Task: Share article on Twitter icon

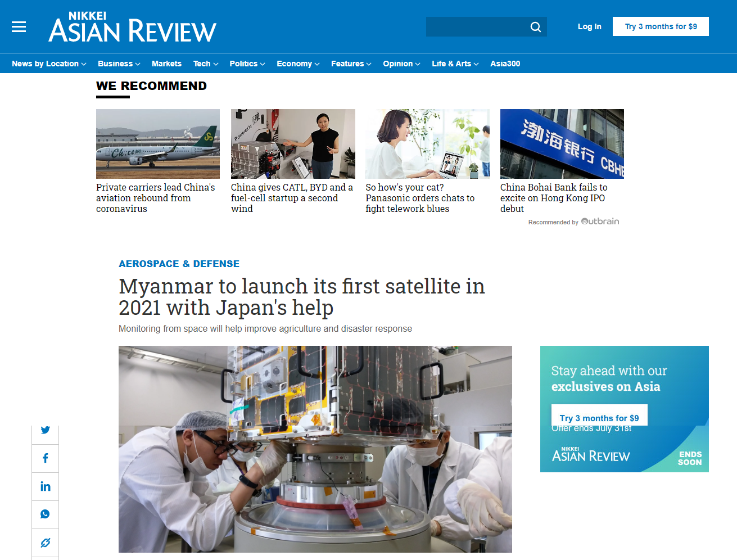Action: (x=46, y=430)
